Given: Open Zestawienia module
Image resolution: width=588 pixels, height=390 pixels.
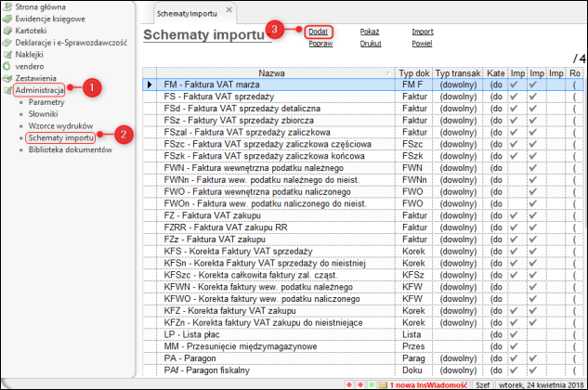Looking at the screenshot, I should click(x=35, y=78).
